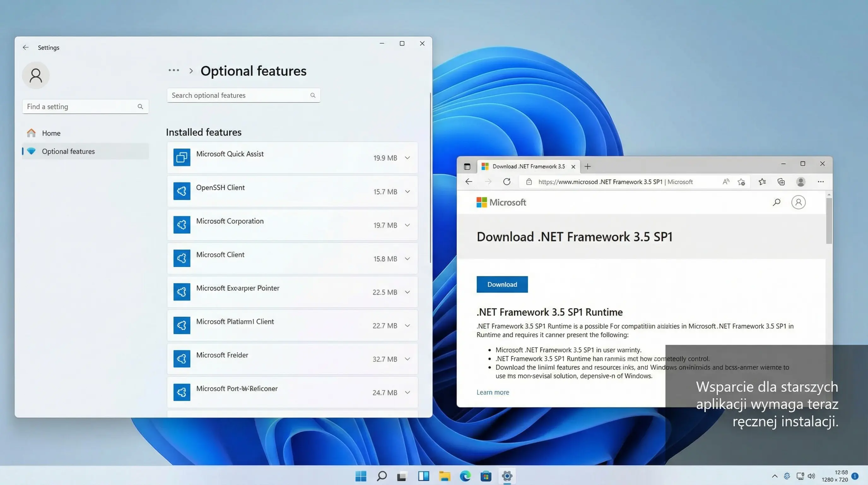This screenshot has height=485, width=868.
Task: Click the Read aloud icon in address bar
Action: pyautogui.click(x=726, y=182)
